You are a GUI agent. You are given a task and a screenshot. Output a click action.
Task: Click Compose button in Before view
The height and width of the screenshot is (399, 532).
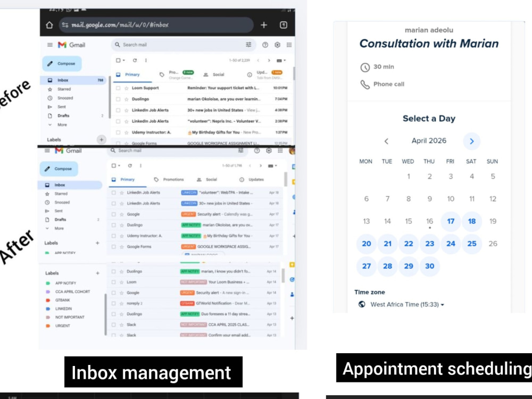coord(62,64)
